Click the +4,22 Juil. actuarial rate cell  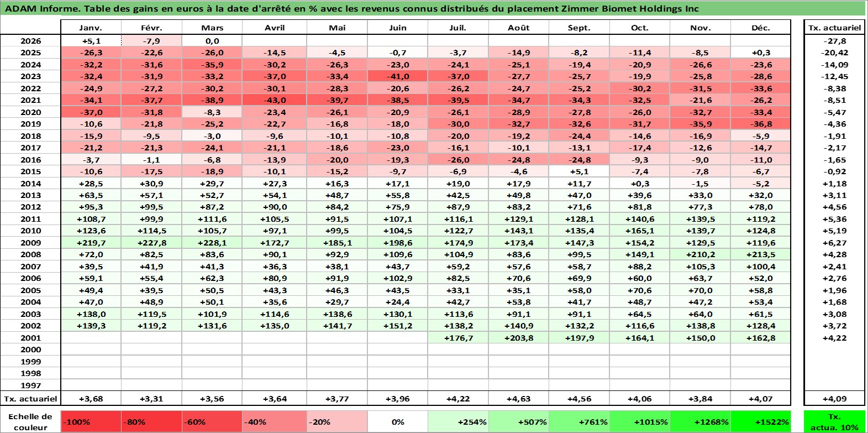[x=458, y=399]
